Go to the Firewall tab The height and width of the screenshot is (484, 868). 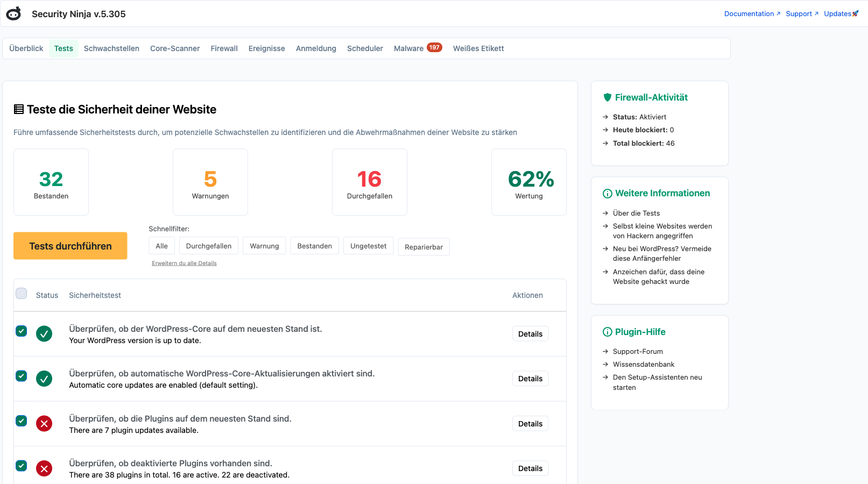[x=224, y=48]
